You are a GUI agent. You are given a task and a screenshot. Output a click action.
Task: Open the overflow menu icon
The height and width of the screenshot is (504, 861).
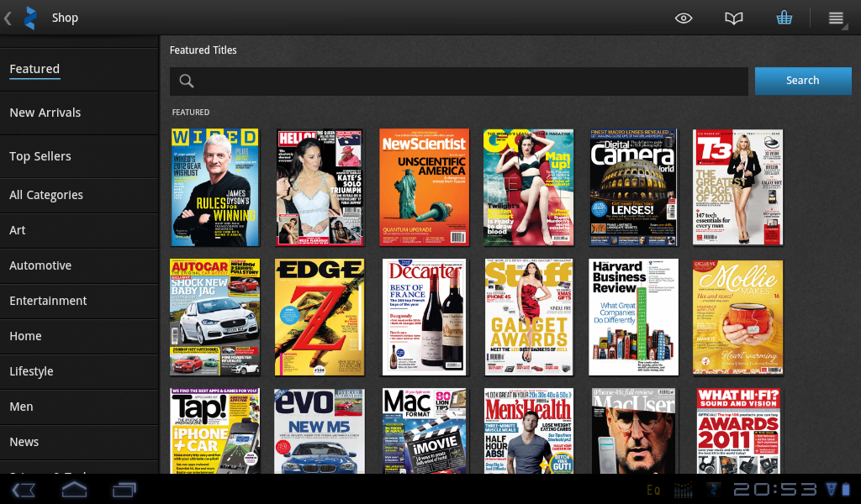[837, 18]
